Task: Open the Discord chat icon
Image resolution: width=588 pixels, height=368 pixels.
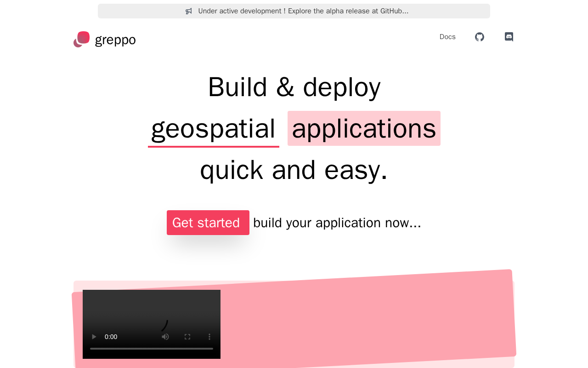Action: pos(509,37)
